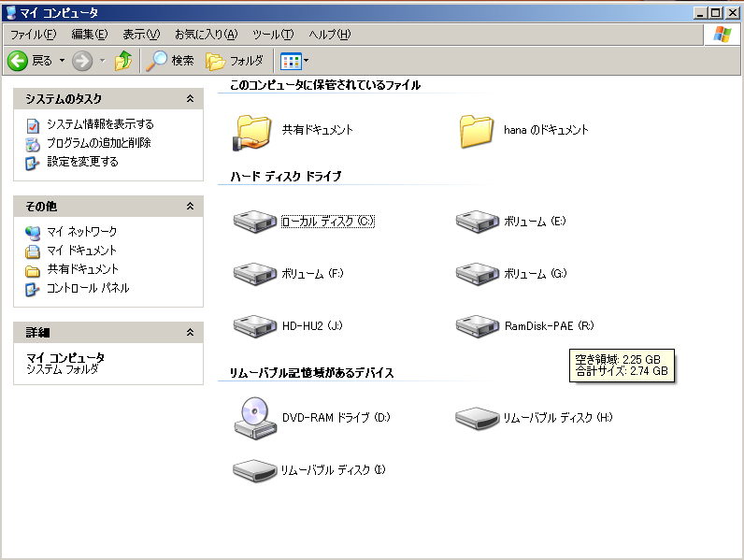Image resolution: width=744 pixels, height=560 pixels.
Task: Click the コントロール パネル icon
Action: [33, 289]
